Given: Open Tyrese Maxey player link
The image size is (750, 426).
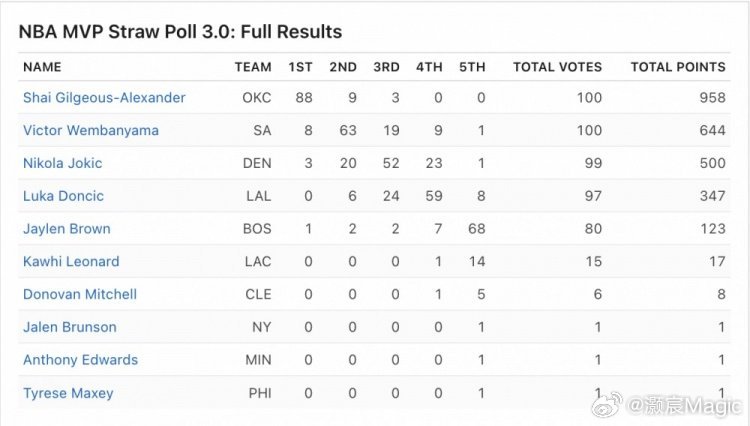Looking at the screenshot, I should point(68,393).
